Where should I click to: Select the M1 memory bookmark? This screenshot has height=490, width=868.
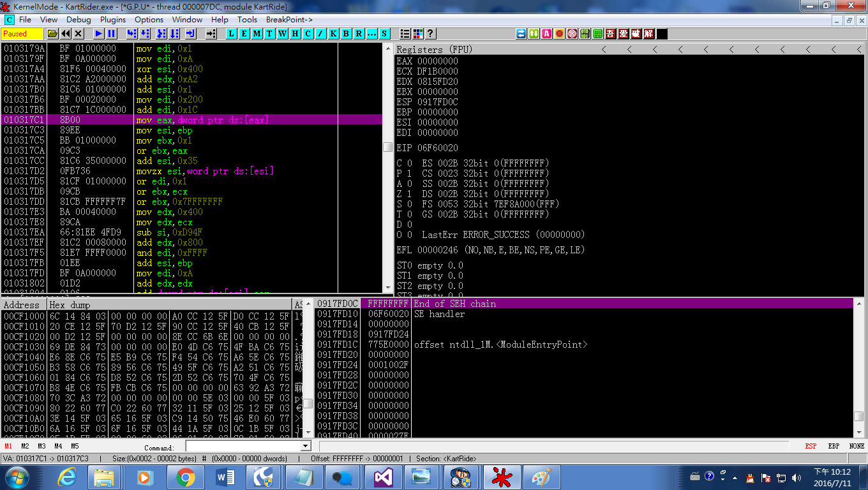click(x=8, y=446)
